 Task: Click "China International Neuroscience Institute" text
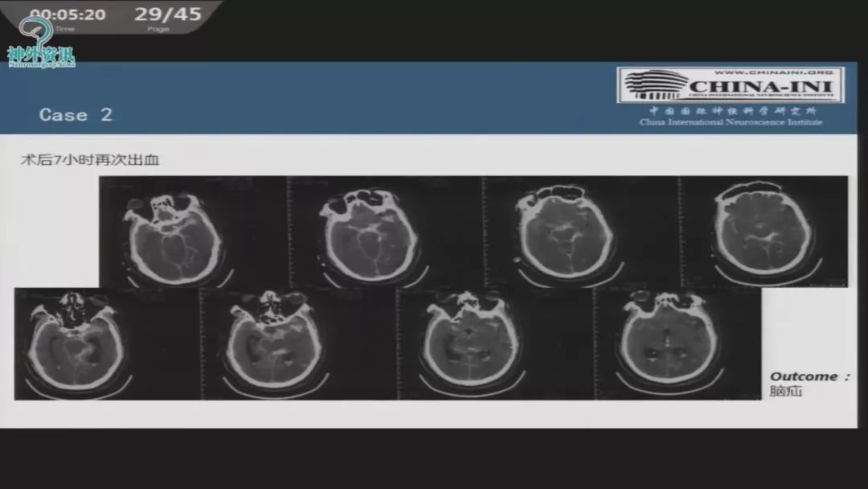tap(731, 121)
